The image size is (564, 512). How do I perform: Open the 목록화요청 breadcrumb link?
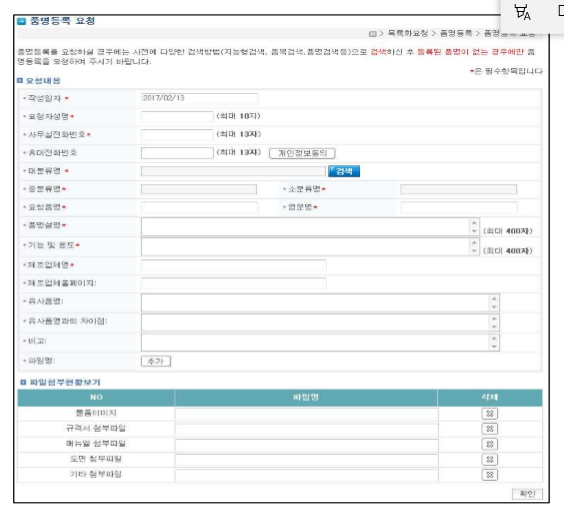pos(408,33)
